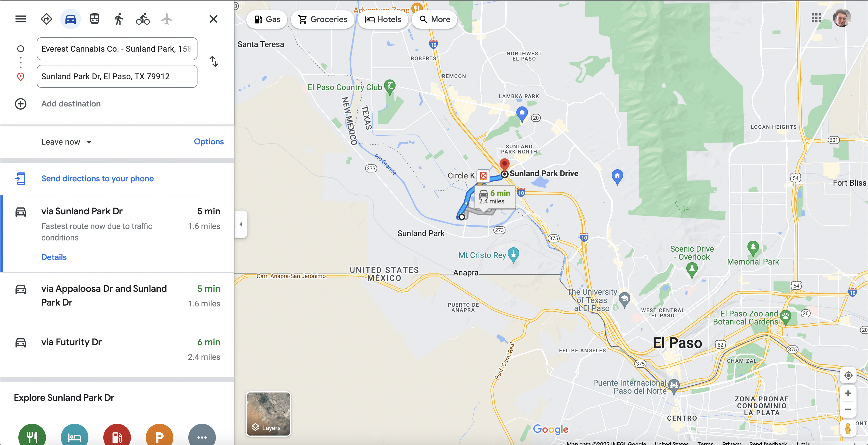Expand the More search categories chip
This screenshot has width=868, height=445.
434,20
